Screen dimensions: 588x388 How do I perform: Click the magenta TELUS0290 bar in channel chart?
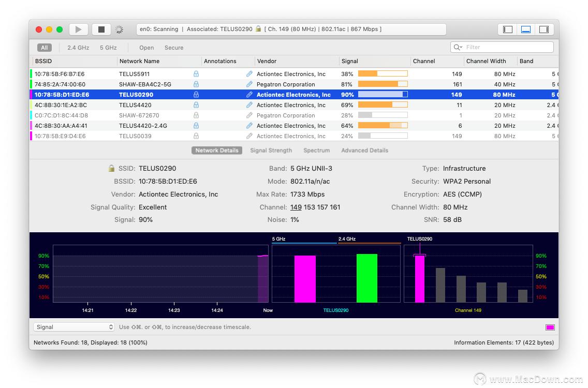[420, 279]
